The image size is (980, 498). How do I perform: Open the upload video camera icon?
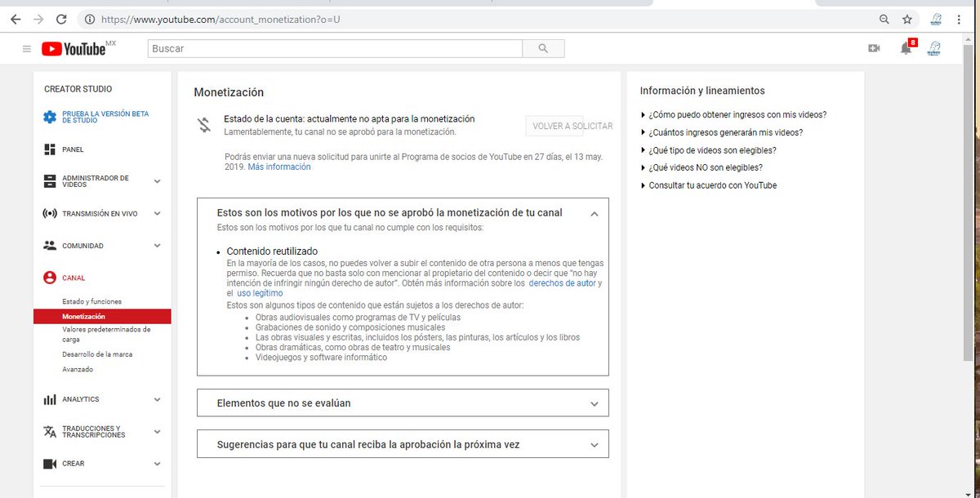[x=874, y=49]
